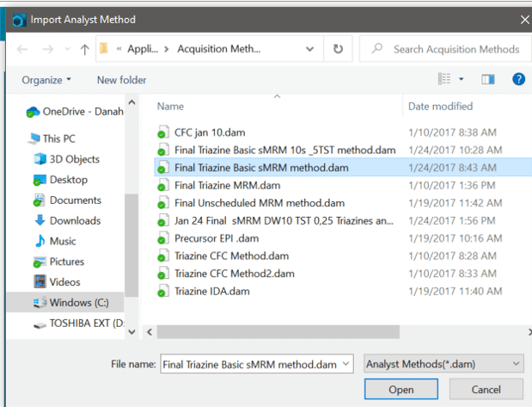Click 1/24/2017 1:56 PM date cell
This screenshot has width=532, height=407.
click(x=452, y=221)
